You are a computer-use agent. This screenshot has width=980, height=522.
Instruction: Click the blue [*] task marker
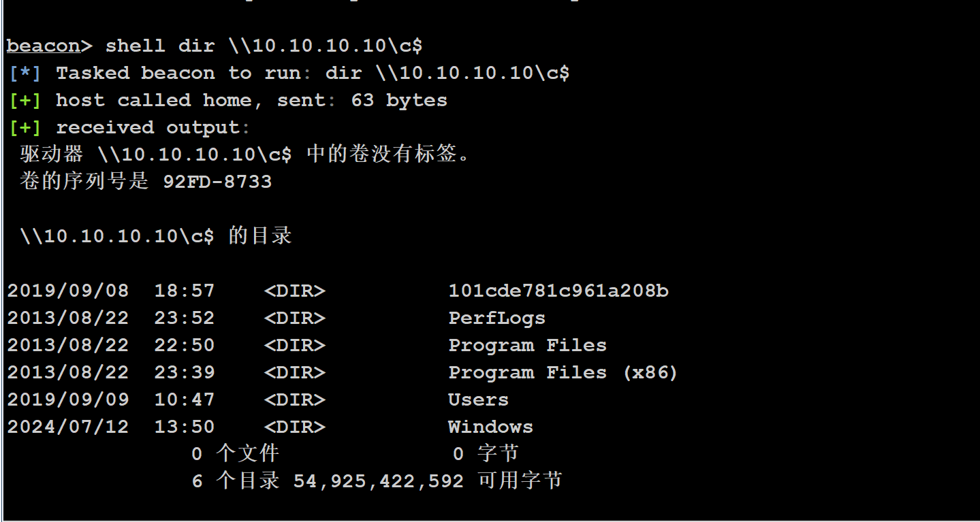pyautogui.click(x=25, y=74)
